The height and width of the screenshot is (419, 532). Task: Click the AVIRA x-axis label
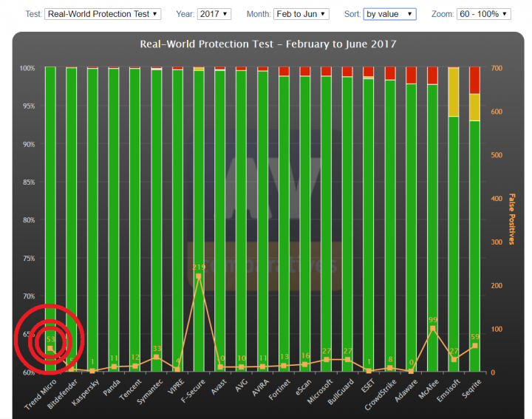point(261,387)
